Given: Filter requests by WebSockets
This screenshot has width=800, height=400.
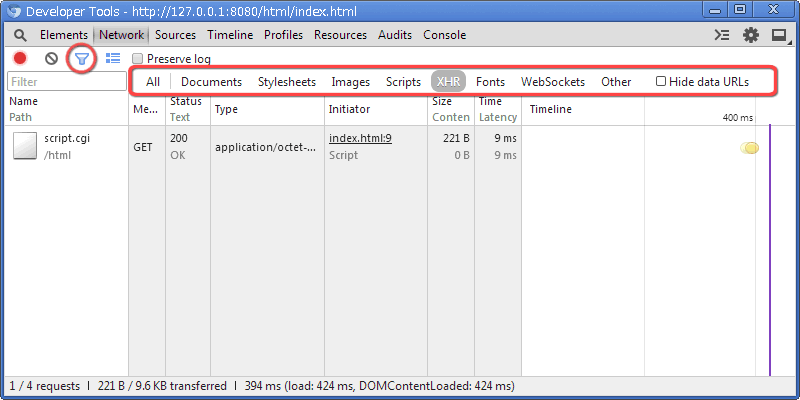Looking at the screenshot, I should point(553,82).
